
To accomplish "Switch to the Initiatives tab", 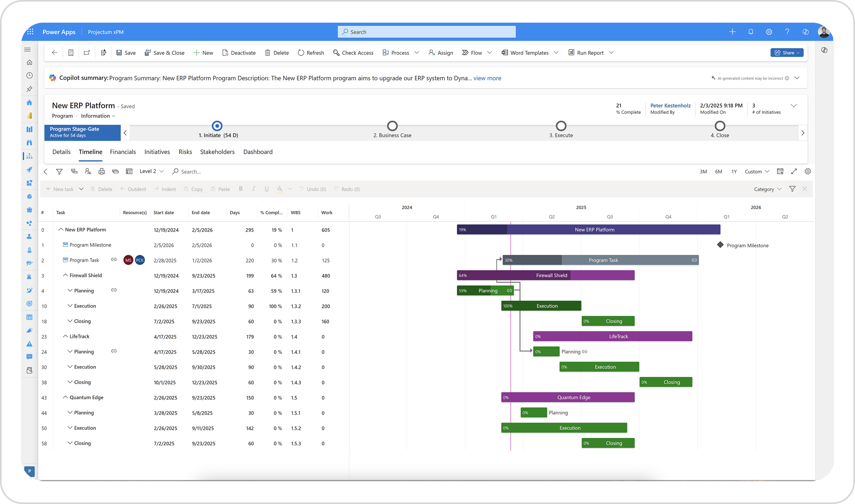I will click(x=157, y=152).
